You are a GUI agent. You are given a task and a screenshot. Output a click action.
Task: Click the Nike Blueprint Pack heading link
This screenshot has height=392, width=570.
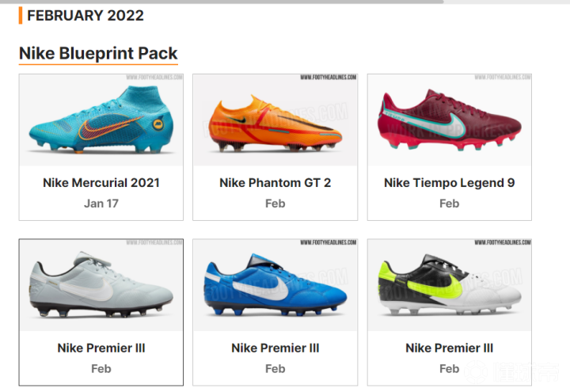click(98, 54)
